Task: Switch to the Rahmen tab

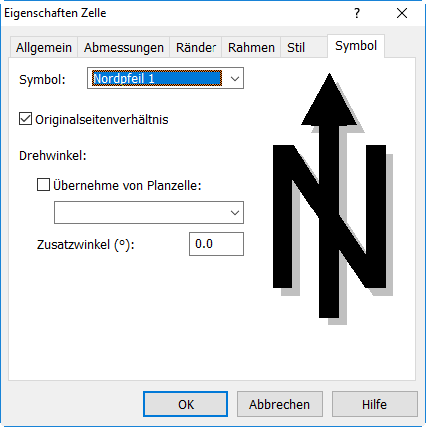Action: [x=251, y=47]
